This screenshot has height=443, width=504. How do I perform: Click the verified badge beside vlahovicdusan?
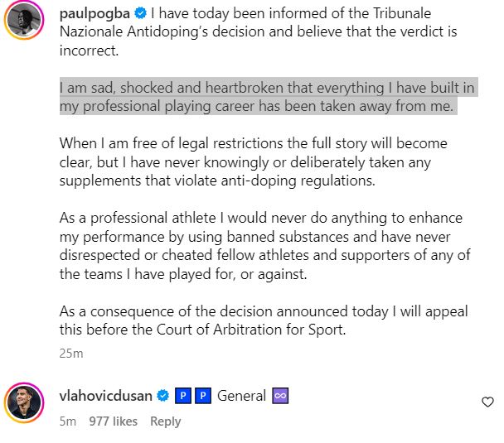[164, 396]
